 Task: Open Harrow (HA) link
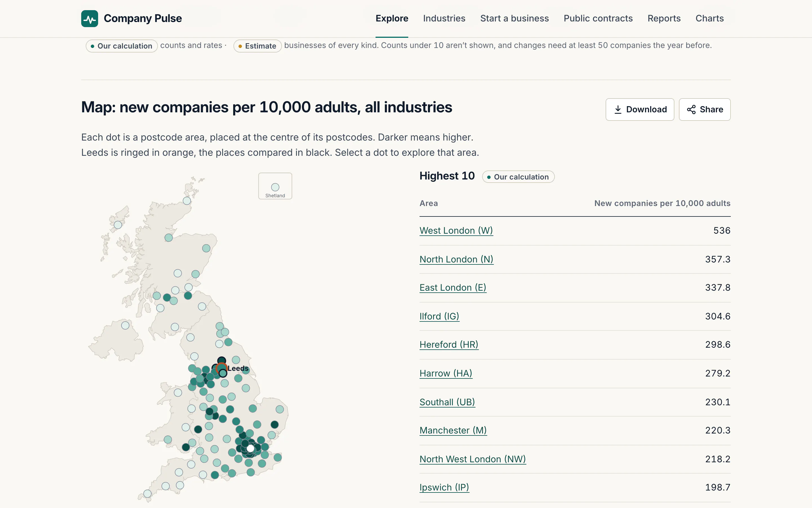coord(446,373)
